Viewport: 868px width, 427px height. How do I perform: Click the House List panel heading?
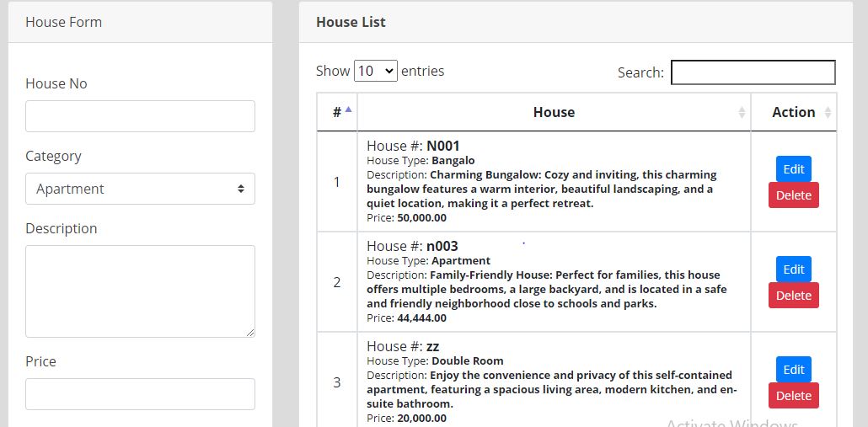click(x=351, y=22)
